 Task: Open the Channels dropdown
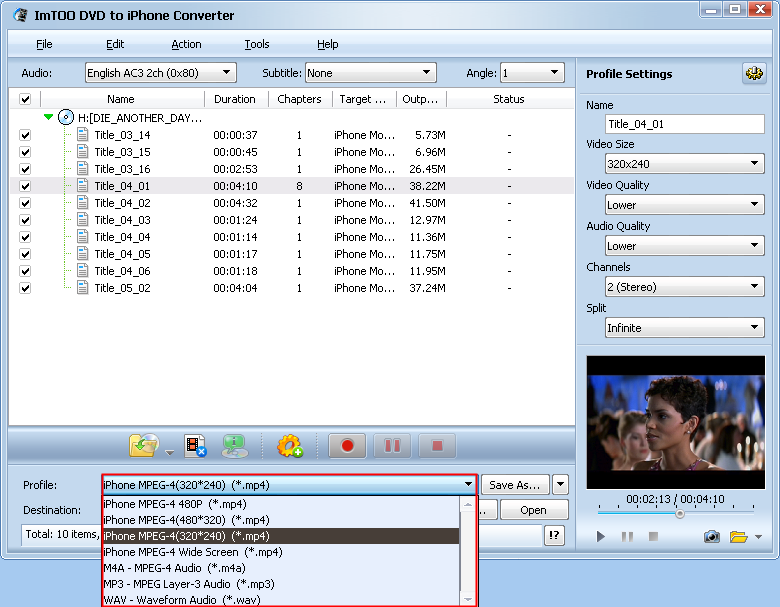684,287
